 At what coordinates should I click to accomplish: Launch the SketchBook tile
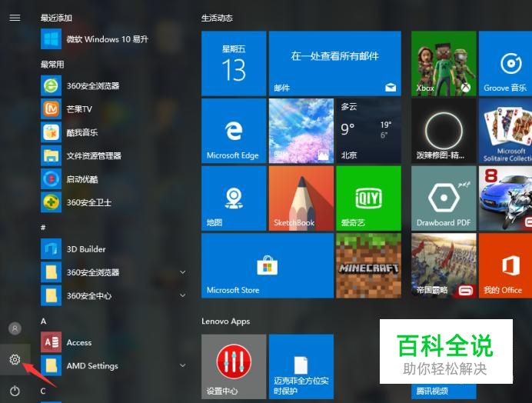[x=301, y=198]
